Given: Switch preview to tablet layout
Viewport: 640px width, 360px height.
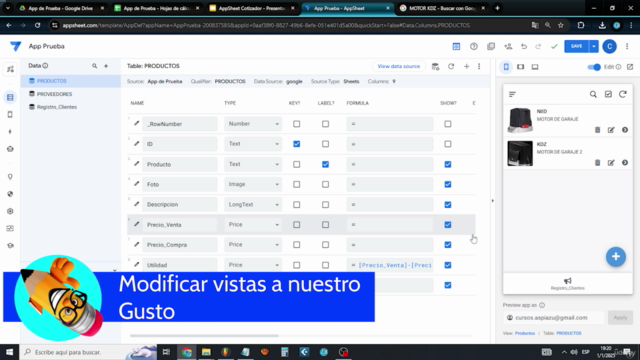Looking at the screenshot, I should [x=520, y=67].
